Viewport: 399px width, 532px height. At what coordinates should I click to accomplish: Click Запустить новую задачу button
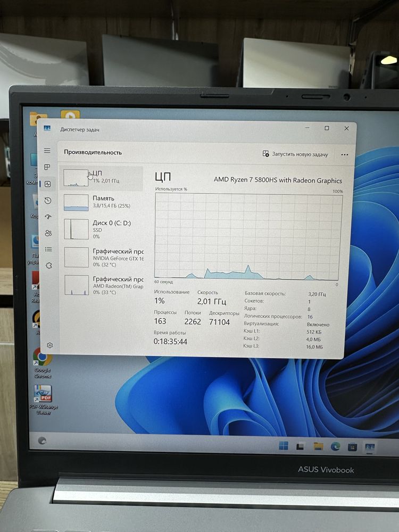[295, 154]
